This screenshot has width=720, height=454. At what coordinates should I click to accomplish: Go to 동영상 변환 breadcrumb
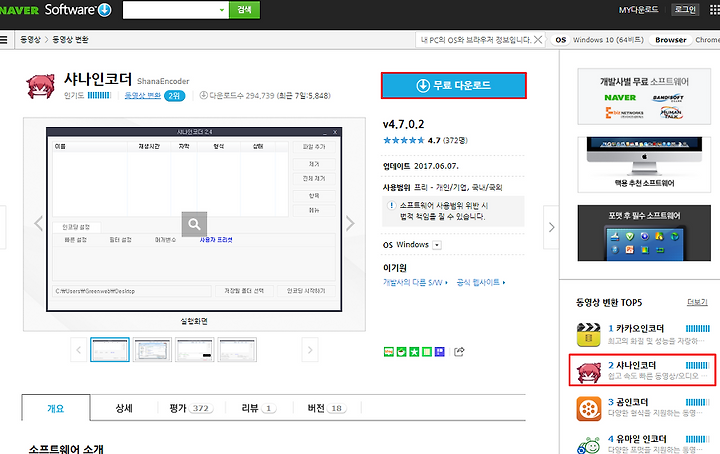pyautogui.click(x=70, y=40)
